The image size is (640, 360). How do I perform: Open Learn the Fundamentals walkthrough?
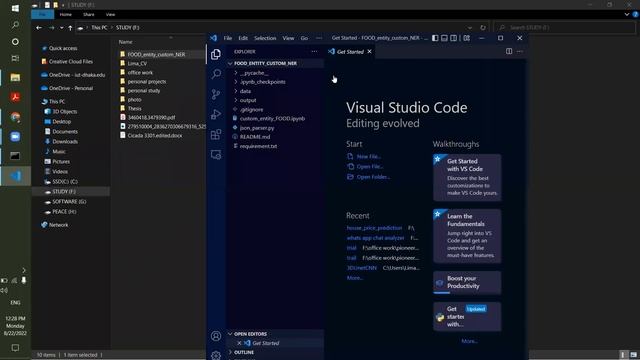point(467,236)
